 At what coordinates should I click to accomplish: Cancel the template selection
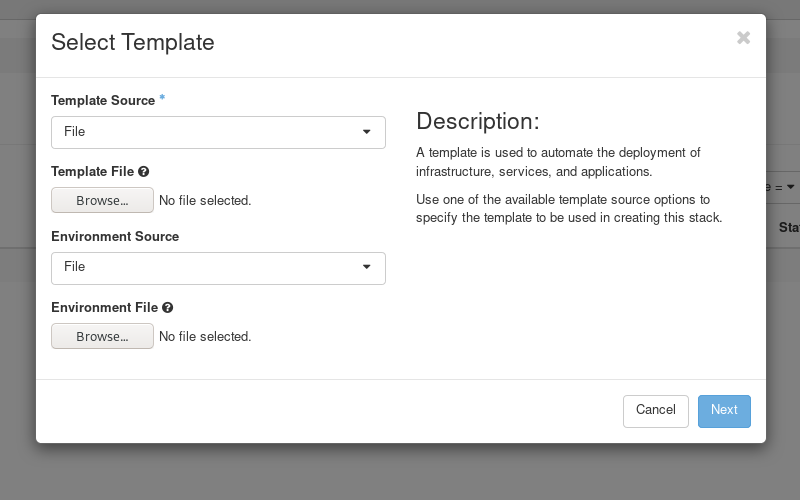click(655, 410)
